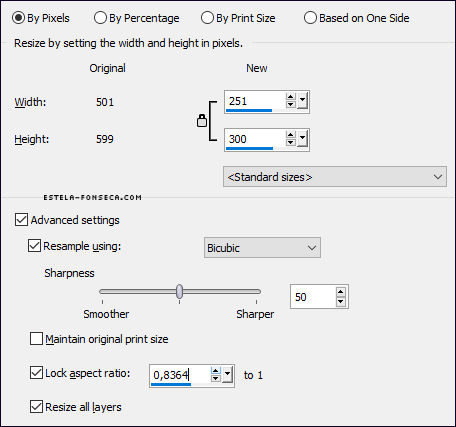The image size is (456, 427).
Task: Expand the Standard sizes dropdown
Action: (335, 177)
